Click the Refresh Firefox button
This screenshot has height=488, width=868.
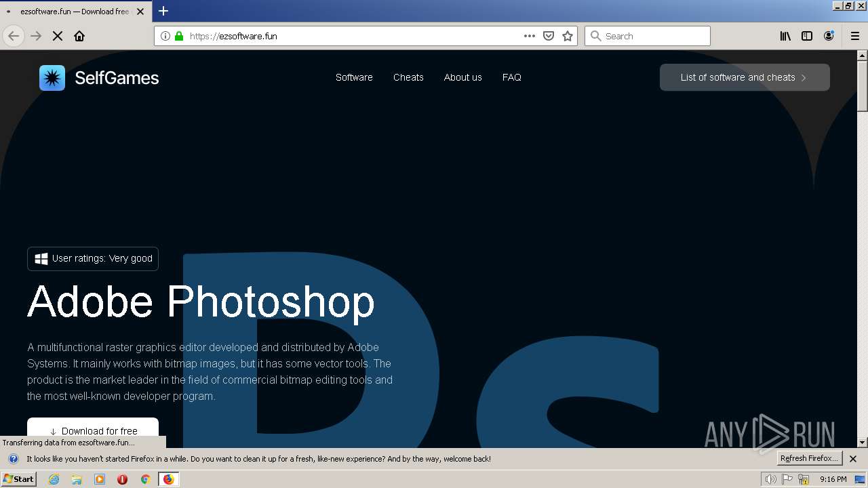809,458
